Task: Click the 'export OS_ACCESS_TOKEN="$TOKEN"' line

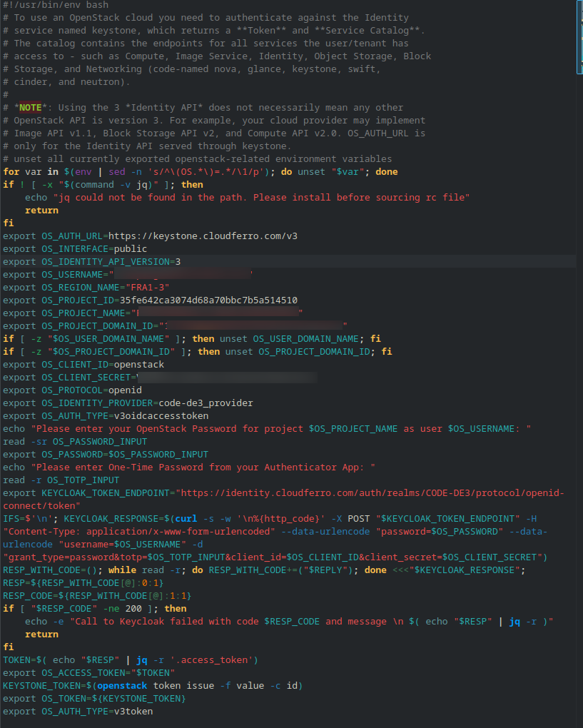Action: click(x=88, y=673)
